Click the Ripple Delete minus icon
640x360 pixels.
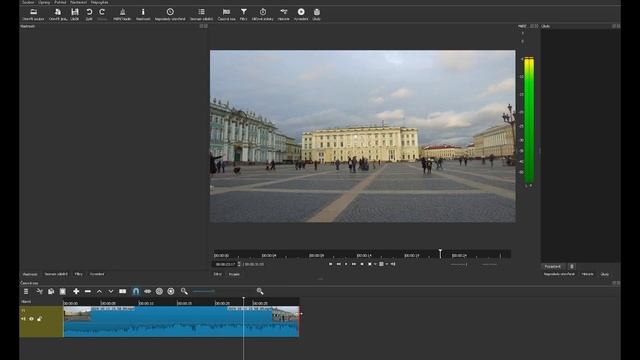87,291
